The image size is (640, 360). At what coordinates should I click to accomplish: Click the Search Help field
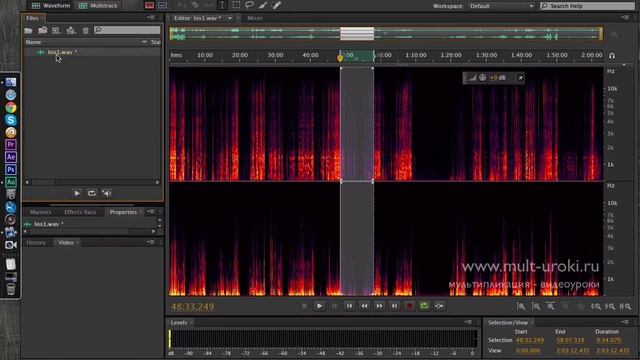coord(587,6)
